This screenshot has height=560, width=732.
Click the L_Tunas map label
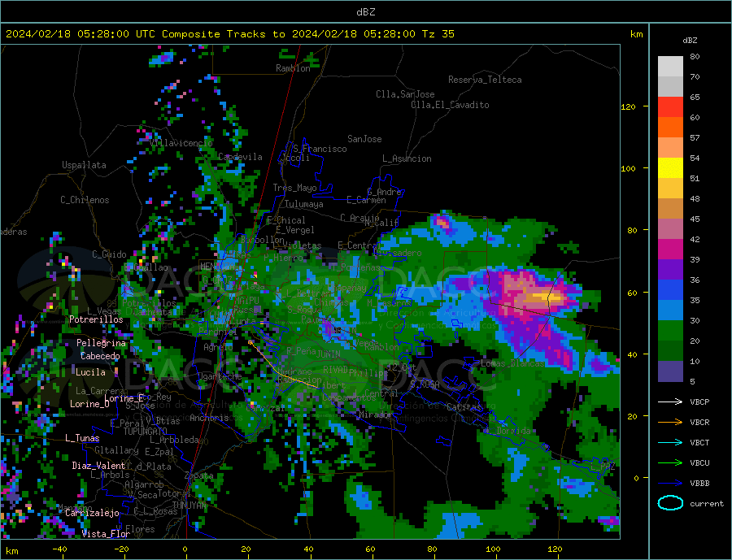coord(82,438)
